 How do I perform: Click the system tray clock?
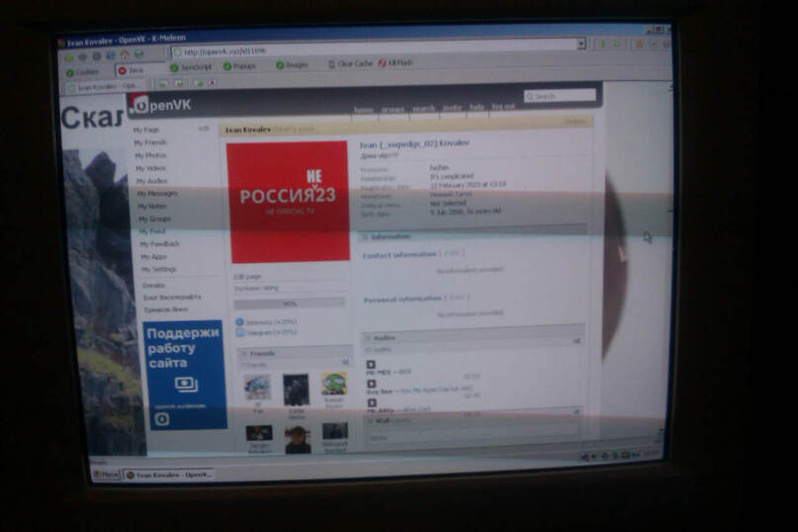click(x=652, y=454)
